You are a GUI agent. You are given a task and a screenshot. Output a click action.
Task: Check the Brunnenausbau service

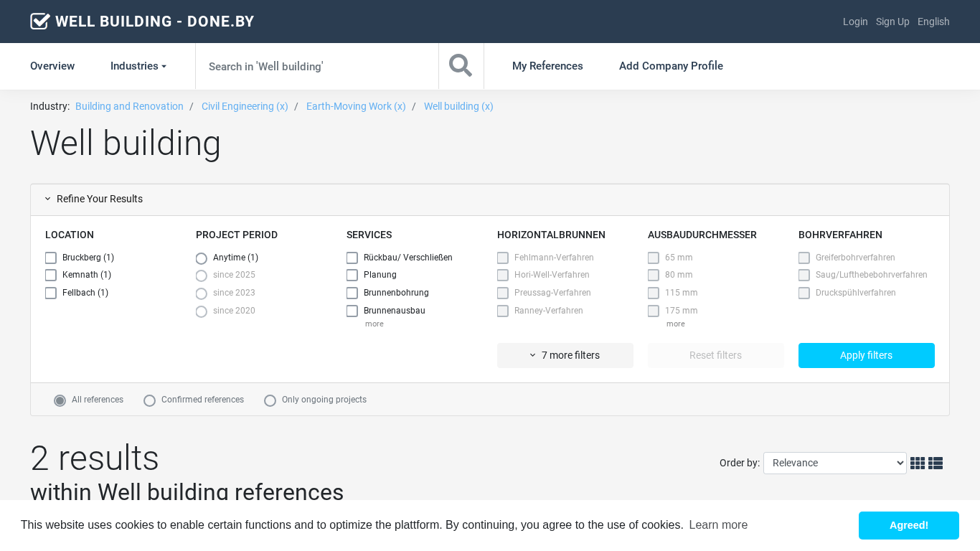[352, 311]
